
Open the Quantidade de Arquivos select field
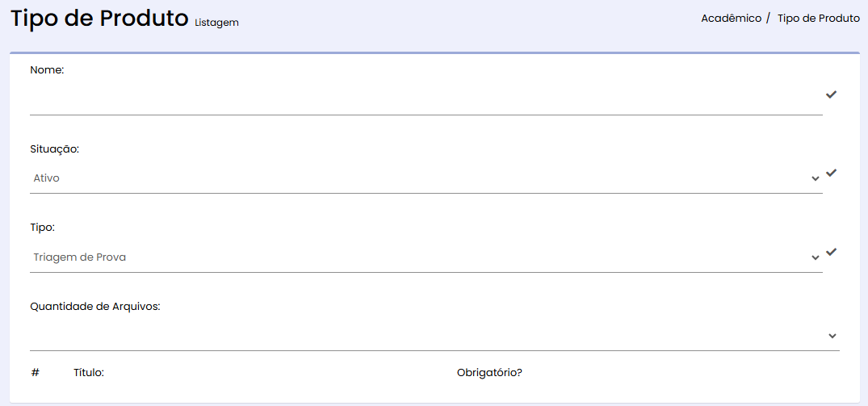(434, 336)
